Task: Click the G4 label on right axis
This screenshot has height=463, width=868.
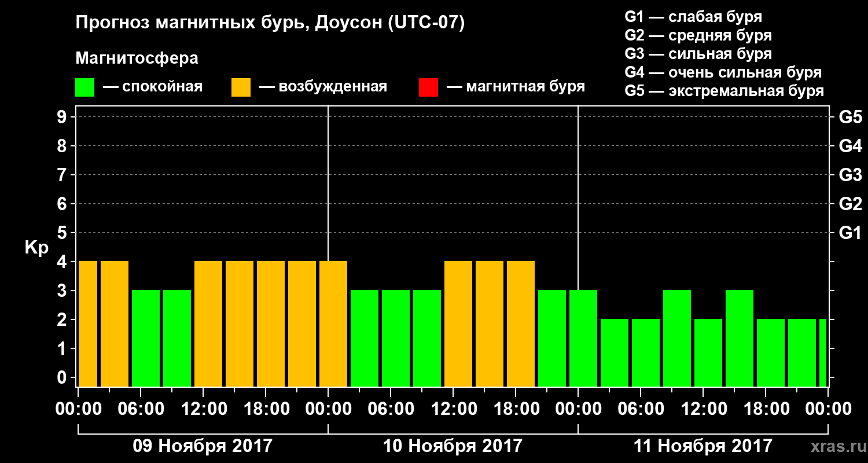Action: [850, 146]
